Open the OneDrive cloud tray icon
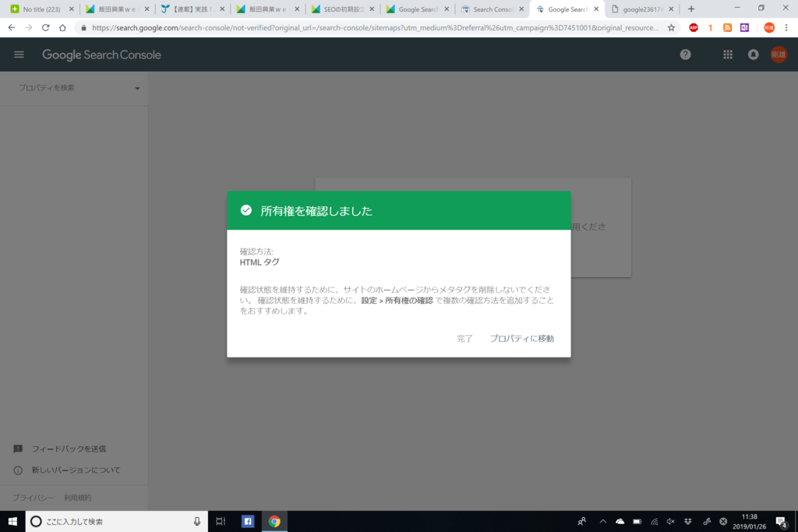 [x=620, y=521]
